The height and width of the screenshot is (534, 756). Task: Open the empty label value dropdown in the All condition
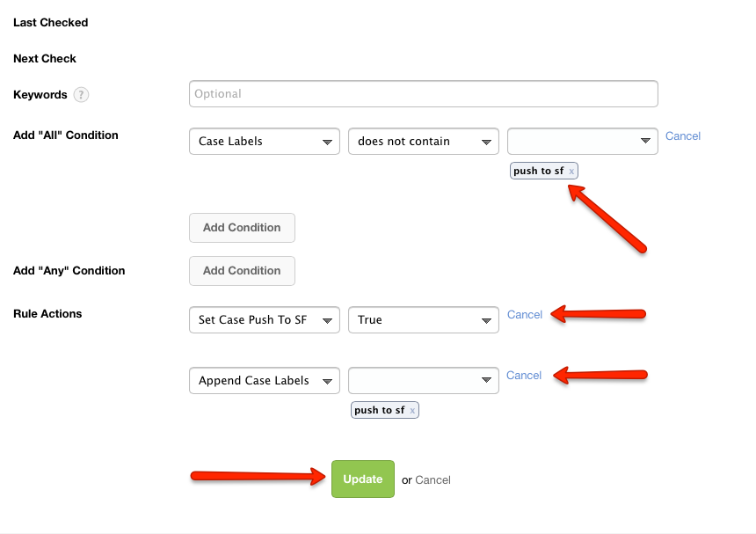(x=582, y=142)
